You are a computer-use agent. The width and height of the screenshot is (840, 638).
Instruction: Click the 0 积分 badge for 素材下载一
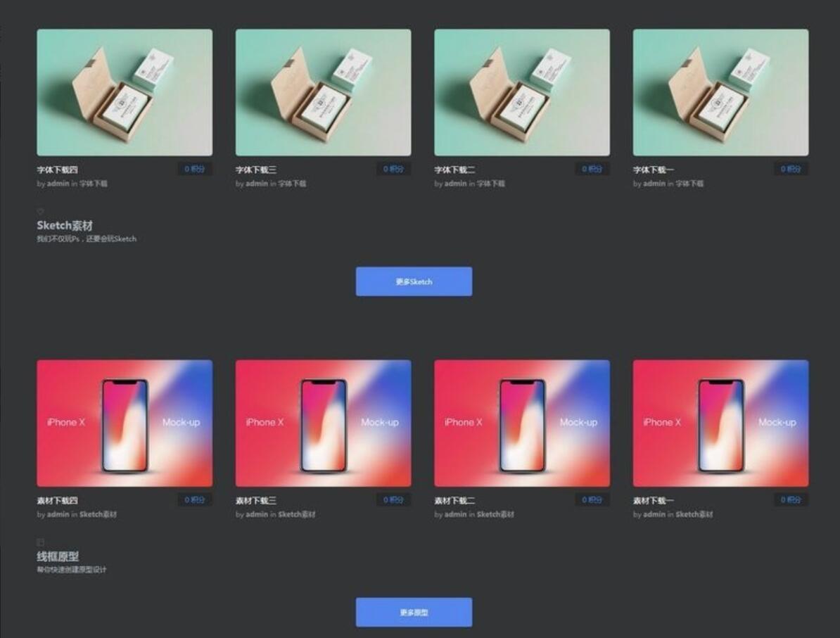click(x=791, y=500)
